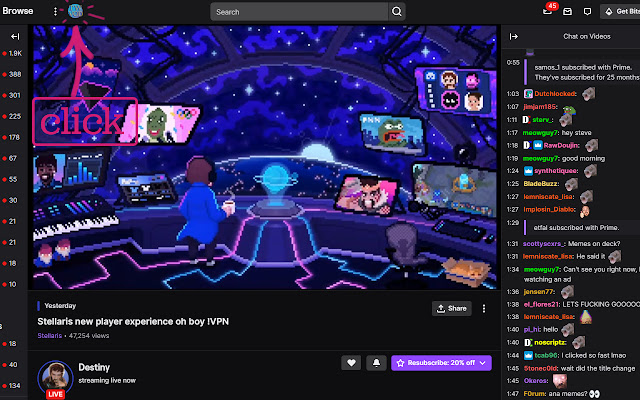640x400 pixels.
Task: Click the sidebar channel with 388 viewers
Action: [x=13, y=74]
